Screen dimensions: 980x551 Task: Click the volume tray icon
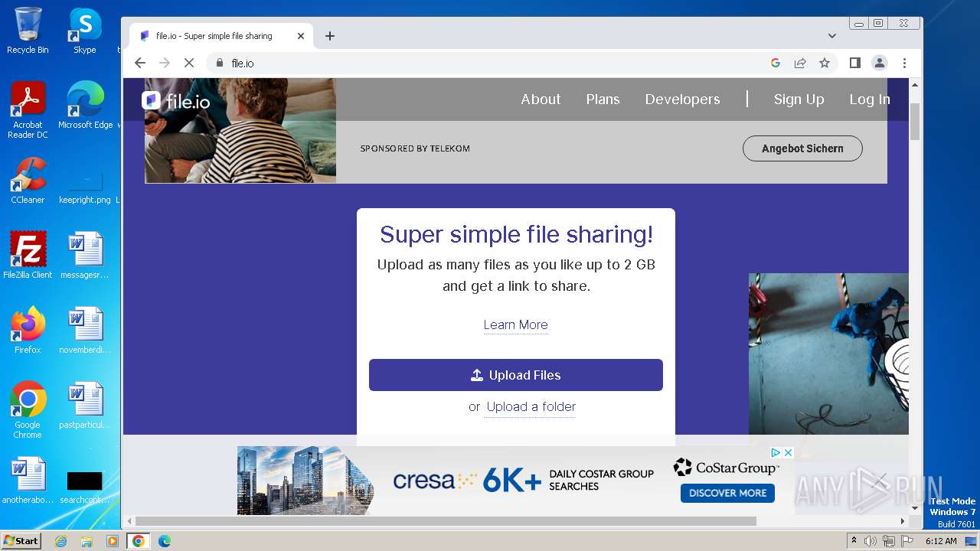pos(871,541)
